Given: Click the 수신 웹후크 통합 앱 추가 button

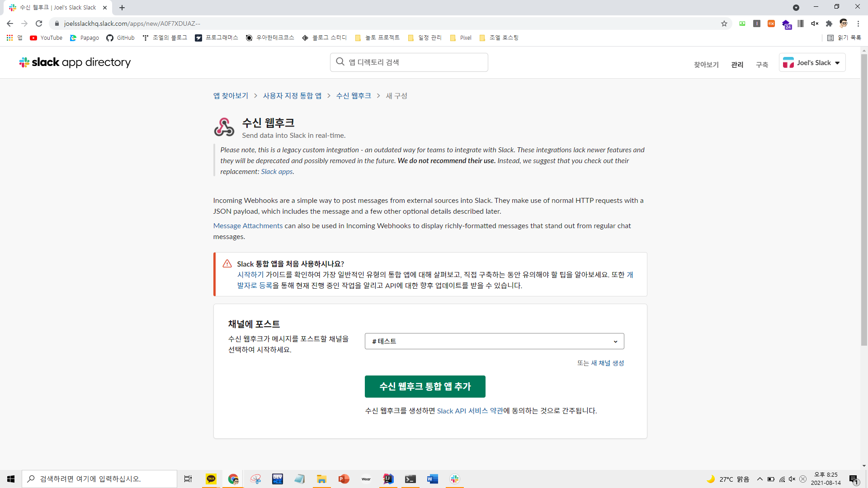Looking at the screenshot, I should tap(425, 386).
